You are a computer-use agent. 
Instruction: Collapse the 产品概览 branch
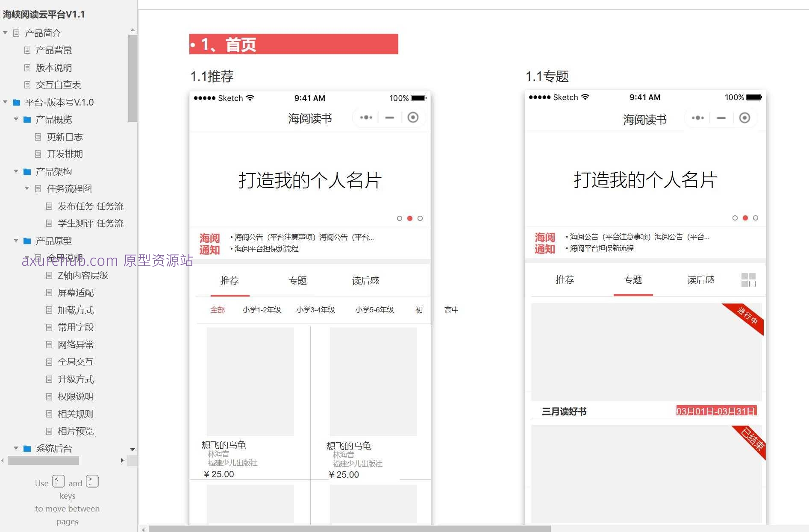16,120
